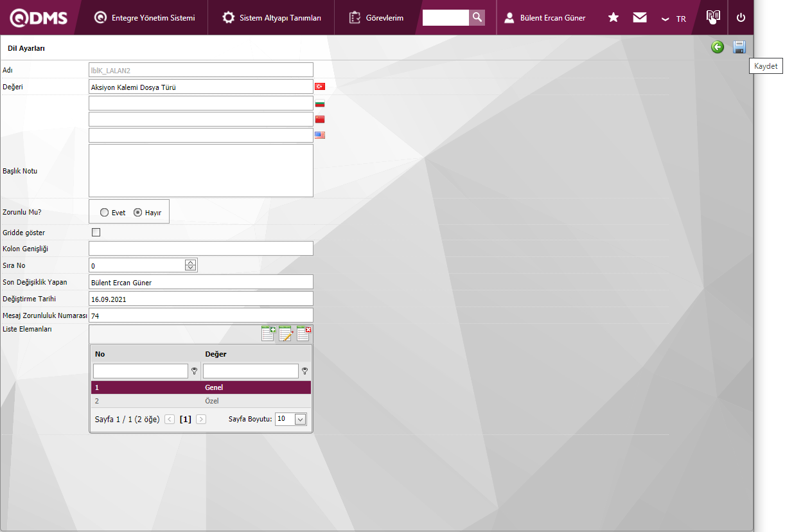Viewport: 785px width, 532px height.
Task: Click Mesaj Zorunluluk Numarası field
Action: tap(201, 315)
